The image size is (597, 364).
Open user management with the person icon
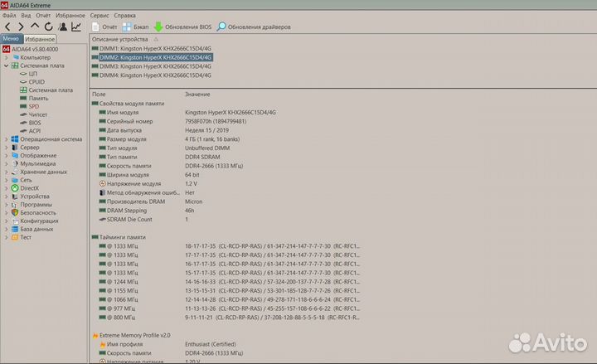coord(63,27)
